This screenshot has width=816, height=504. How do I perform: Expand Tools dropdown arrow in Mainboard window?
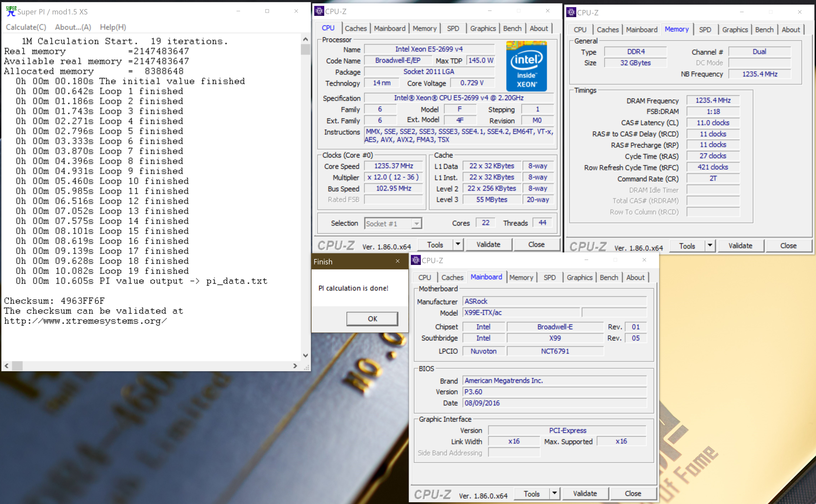[555, 493]
